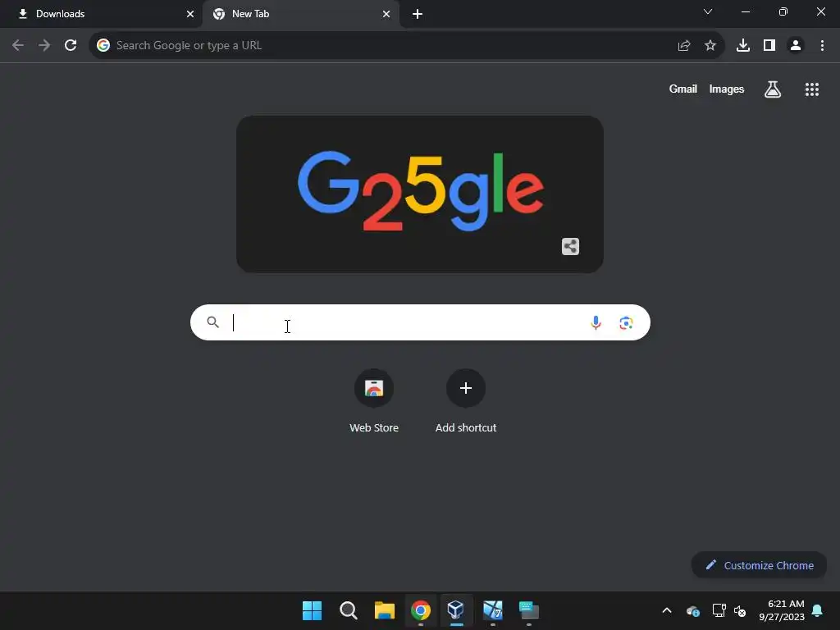840x630 pixels.
Task: Click Chrome icon in taskbar
Action: [x=421, y=610]
